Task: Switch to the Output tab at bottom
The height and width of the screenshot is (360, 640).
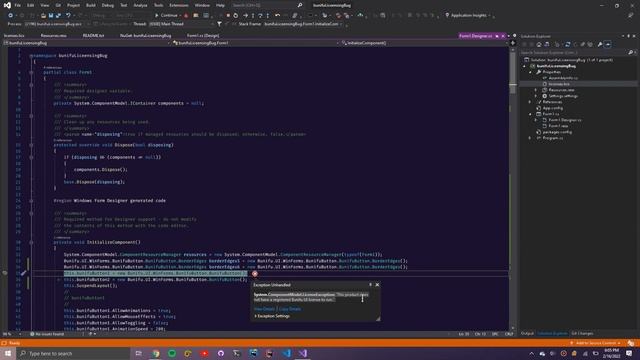Action: pyautogui.click(x=527, y=333)
